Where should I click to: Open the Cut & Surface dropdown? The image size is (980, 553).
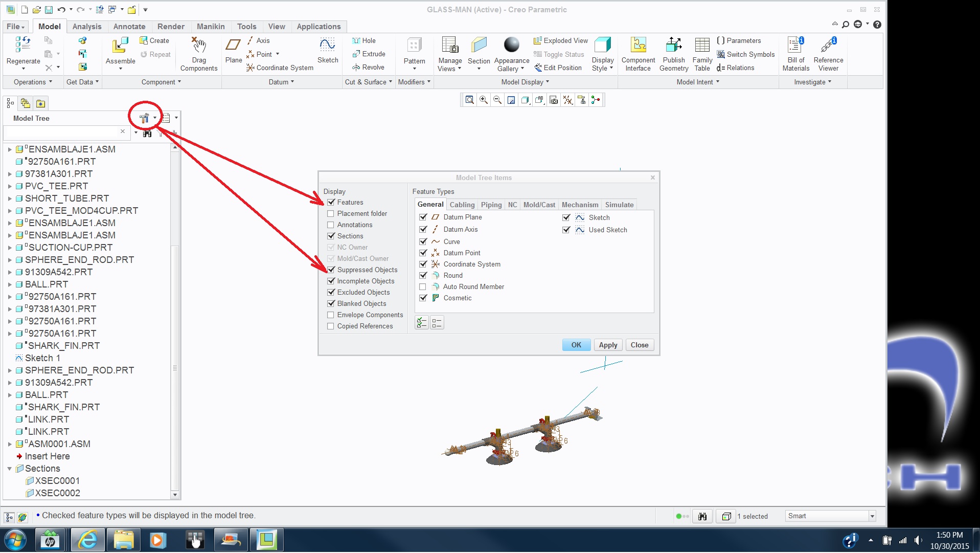tap(369, 82)
